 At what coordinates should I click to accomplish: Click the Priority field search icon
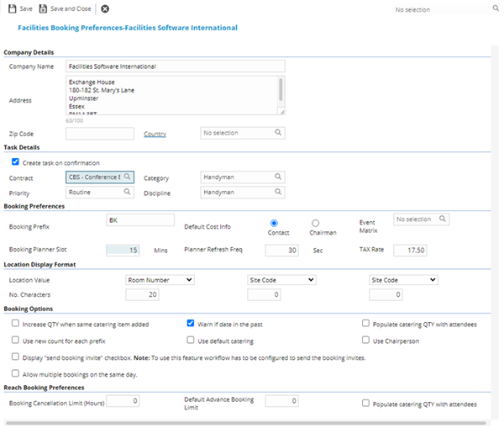pos(128,192)
